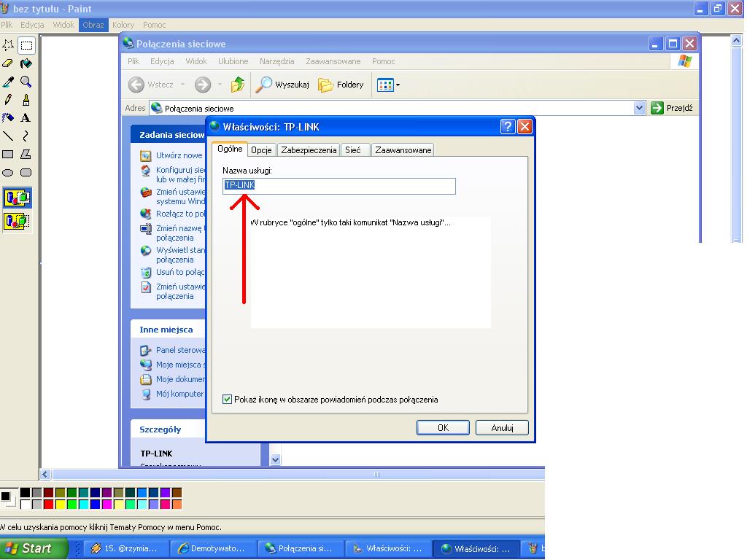
Task: Click Anuluj in the properties dialog
Action: pos(502,427)
